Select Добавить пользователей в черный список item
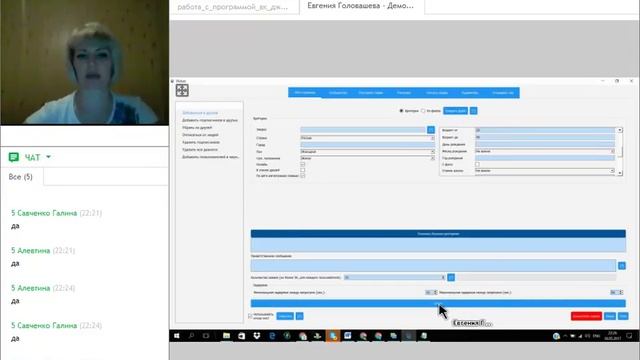Screen dimensions: 640x360 point(211,157)
